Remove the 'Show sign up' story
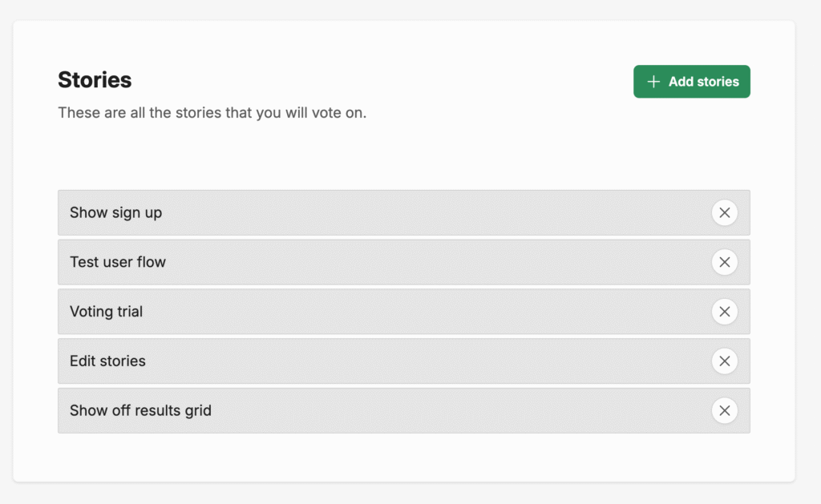This screenshot has height=504, width=821. click(724, 213)
